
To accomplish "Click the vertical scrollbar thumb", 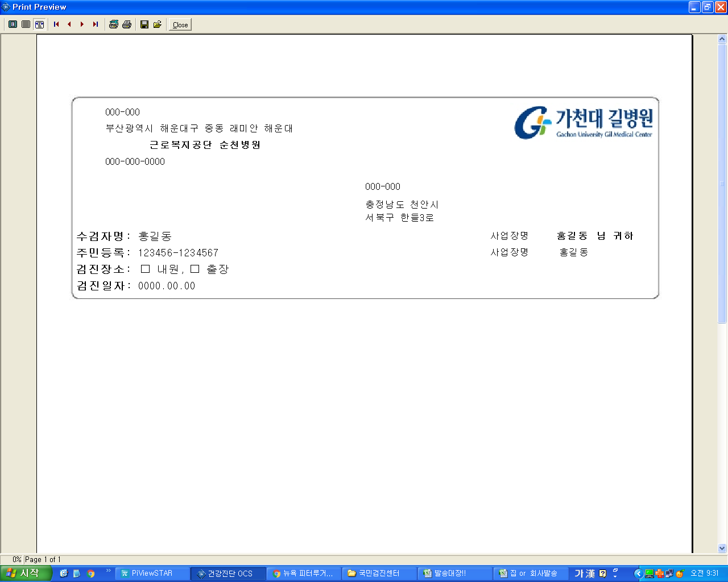I will pos(722,184).
